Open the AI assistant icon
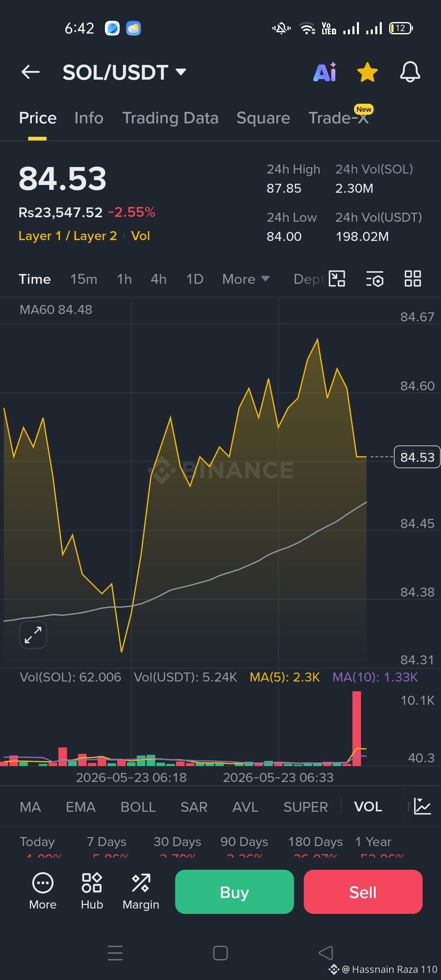441x980 pixels. pyautogui.click(x=325, y=72)
